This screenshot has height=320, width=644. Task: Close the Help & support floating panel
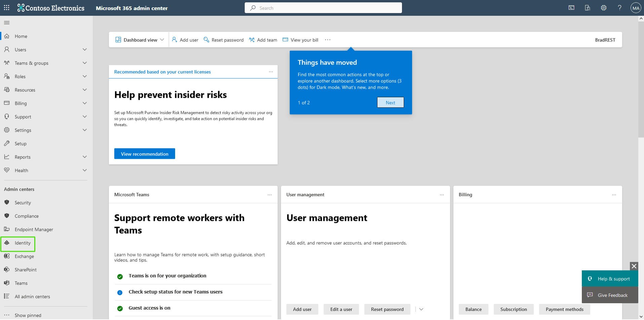pos(634,266)
